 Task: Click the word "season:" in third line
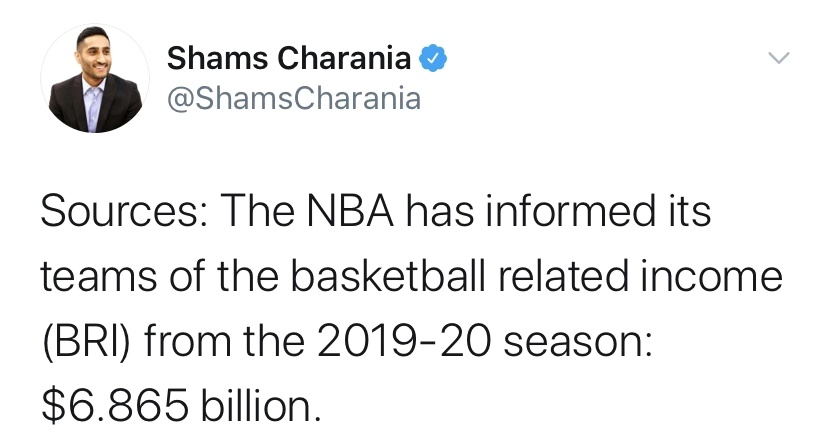(x=579, y=343)
